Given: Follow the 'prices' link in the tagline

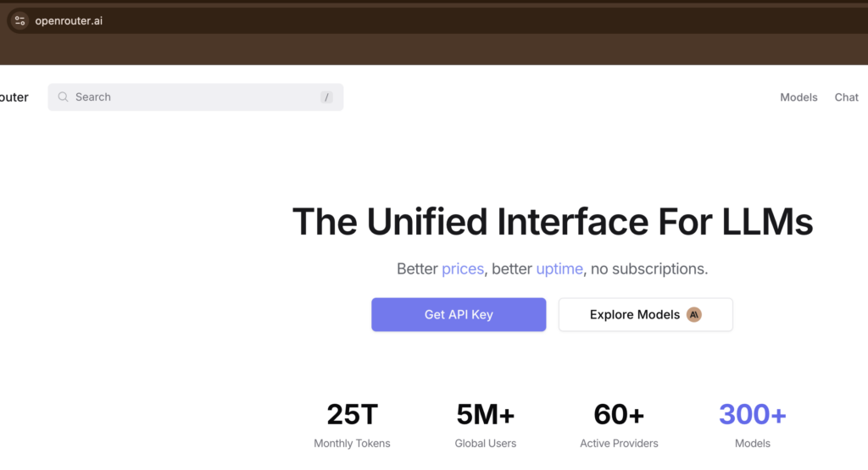Looking at the screenshot, I should (x=462, y=269).
